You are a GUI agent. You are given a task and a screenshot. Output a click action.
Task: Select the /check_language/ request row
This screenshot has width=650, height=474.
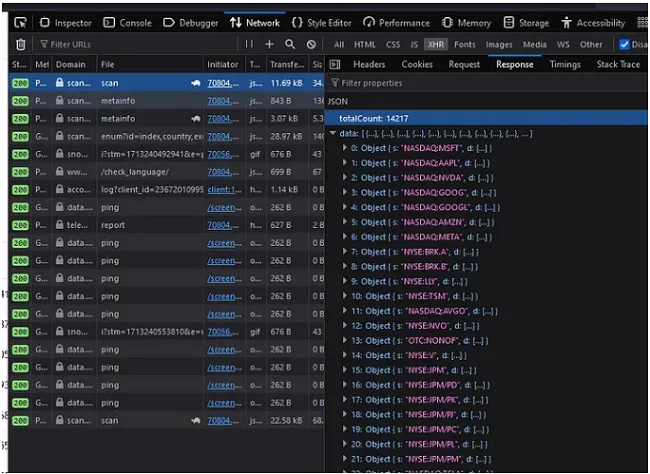coord(166,172)
